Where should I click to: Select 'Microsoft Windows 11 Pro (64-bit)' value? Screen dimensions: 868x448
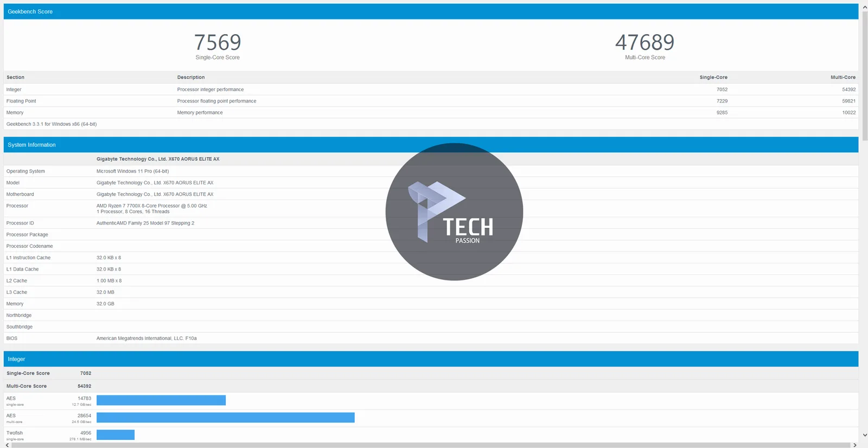click(x=132, y=171)
